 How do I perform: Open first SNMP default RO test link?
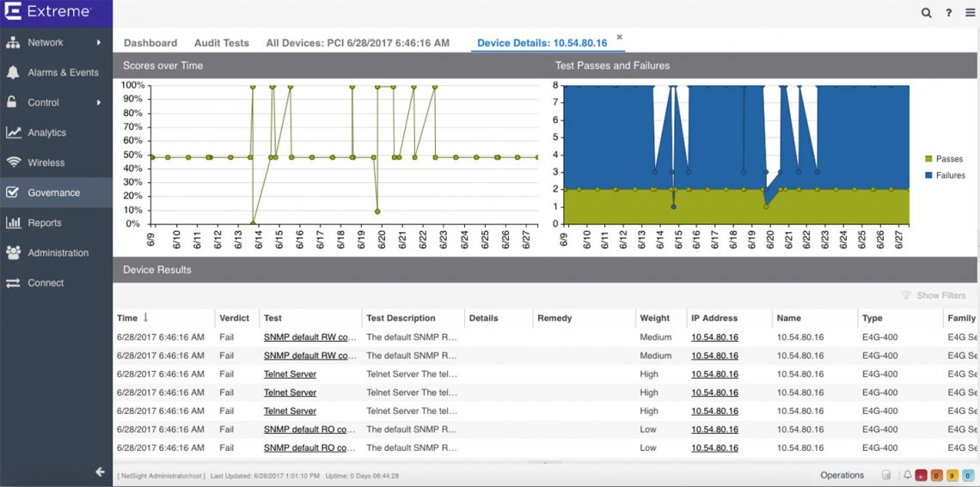(309, 429)
